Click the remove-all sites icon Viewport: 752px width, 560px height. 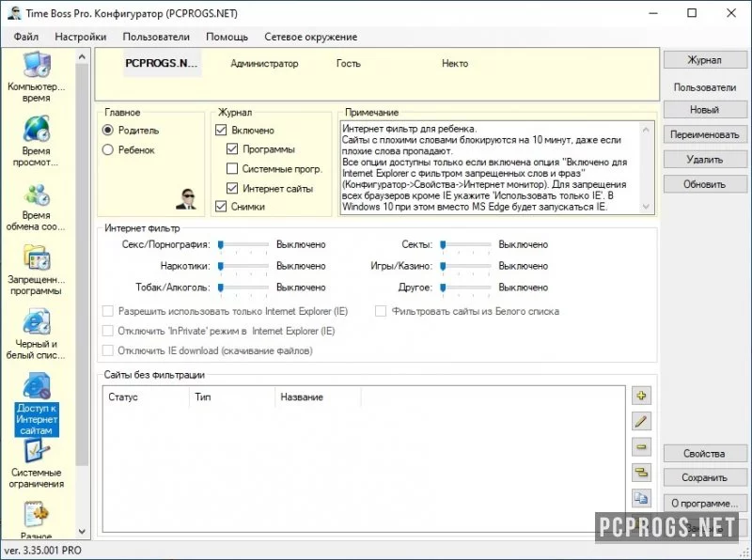pyautogui.click(x=641, y=473)
